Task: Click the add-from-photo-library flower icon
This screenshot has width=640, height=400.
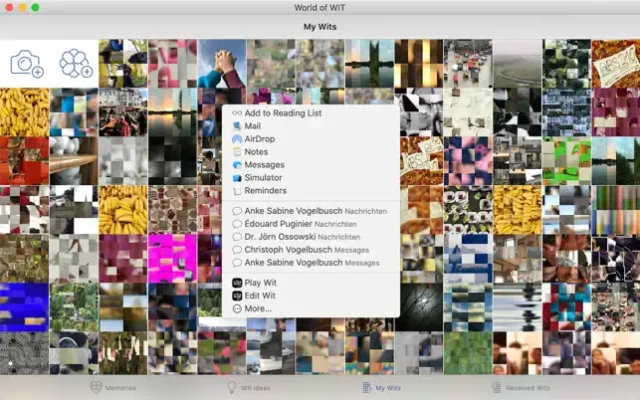Action: click(74, 64)
